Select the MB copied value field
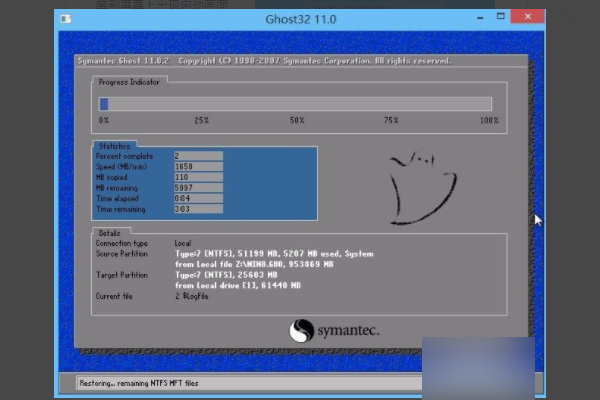Image resolution: width=600 pixels, height=400 pixels. (x=198, y=177)
